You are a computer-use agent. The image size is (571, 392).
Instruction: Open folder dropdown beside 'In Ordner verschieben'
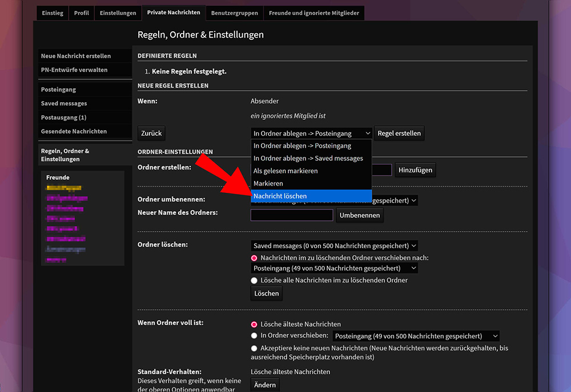[x=416, y=337]
